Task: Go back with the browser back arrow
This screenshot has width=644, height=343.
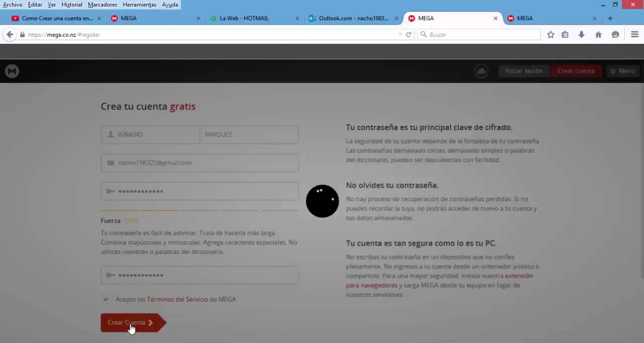Action: [10, 35]
